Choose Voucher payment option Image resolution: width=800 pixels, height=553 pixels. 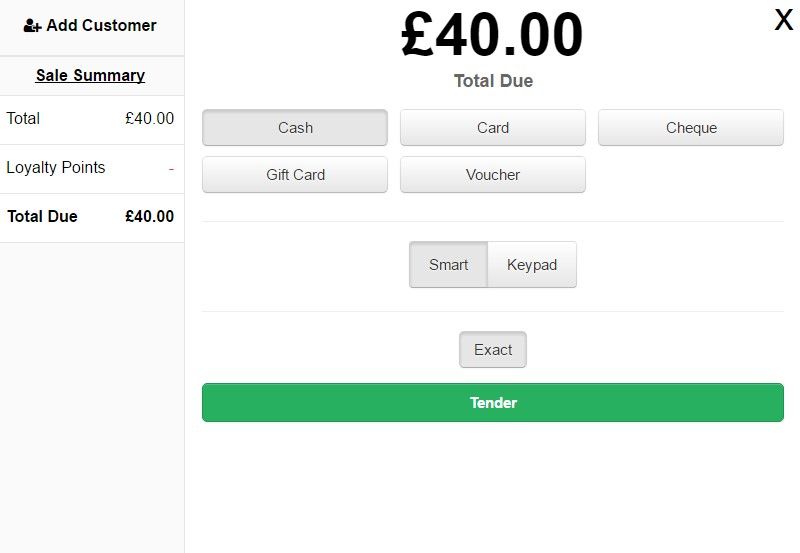[x=493, y=174]
